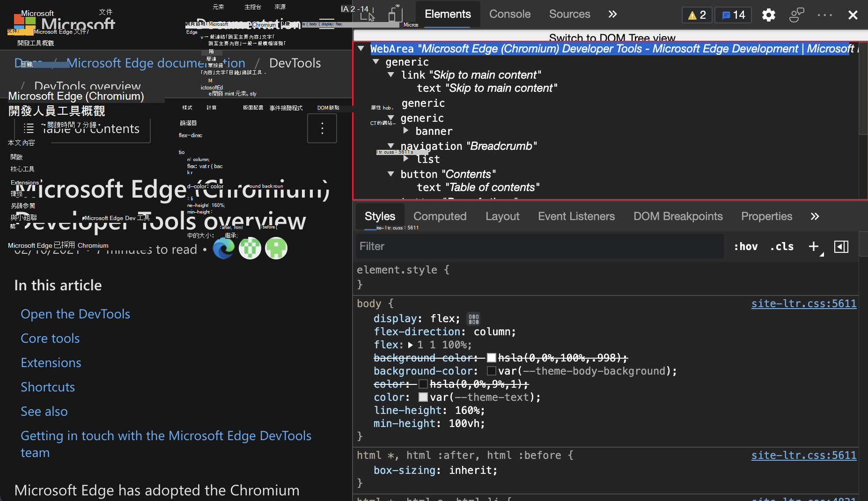Image resolution: width=868 pixels, height=501 pixels.
Task: Open the warnings badge showing 2
Action: 697,15
